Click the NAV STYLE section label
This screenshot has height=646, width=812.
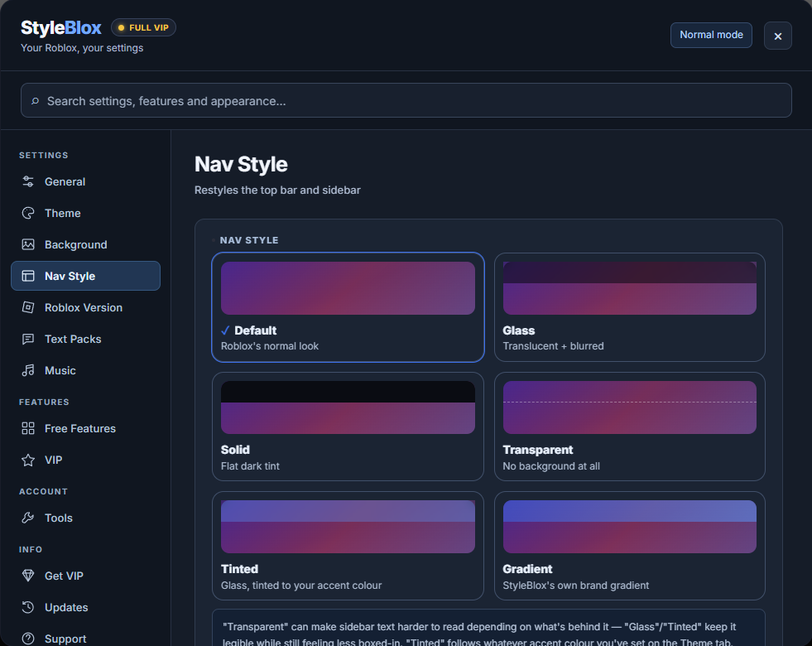(249, 240)
